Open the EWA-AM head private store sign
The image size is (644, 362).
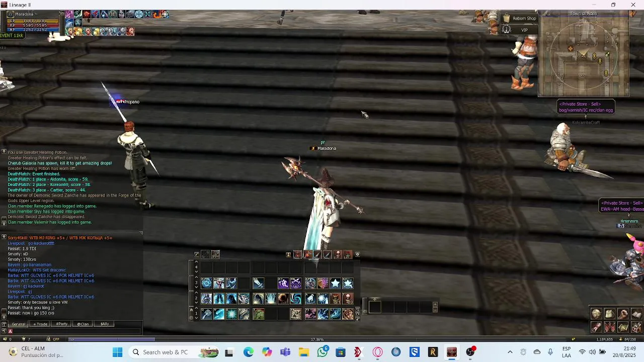[622, 206]
